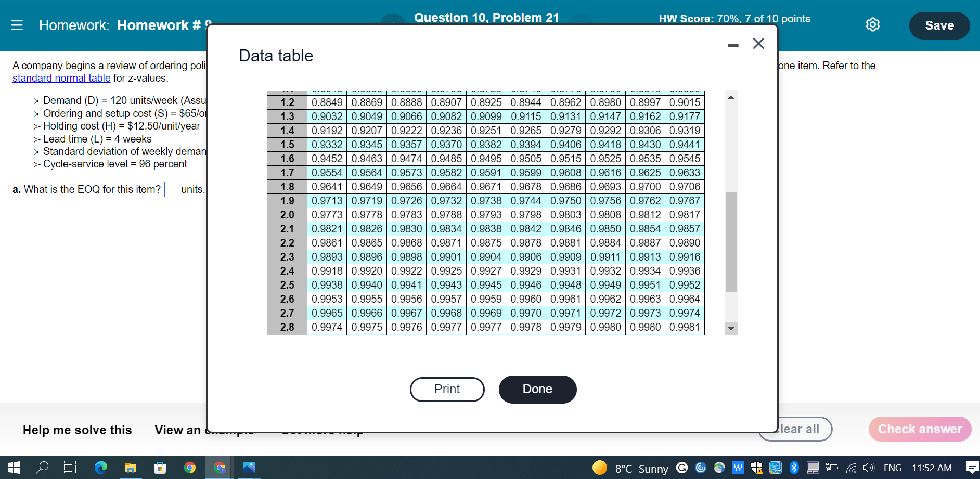The image size is (980, 479).
Task: Click the Save button
Action: [x=939, y=25]
